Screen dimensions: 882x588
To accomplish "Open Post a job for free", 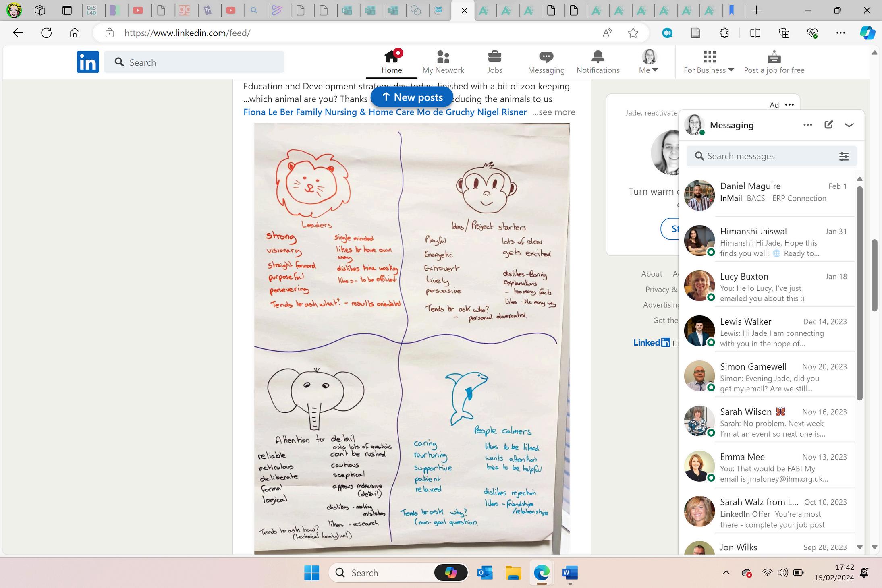I will [x=774, y=62].
